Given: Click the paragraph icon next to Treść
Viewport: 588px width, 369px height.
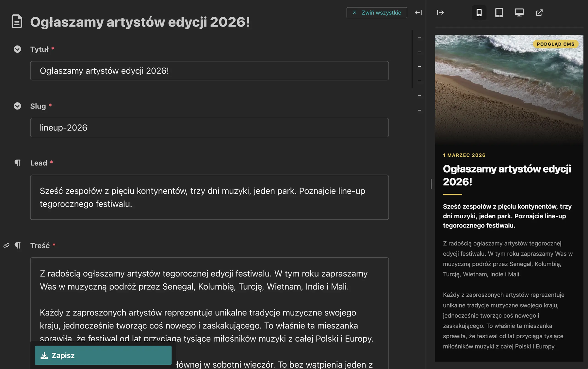Looking at the screenshot, I should pyautogui.click(x=18, y=245).
